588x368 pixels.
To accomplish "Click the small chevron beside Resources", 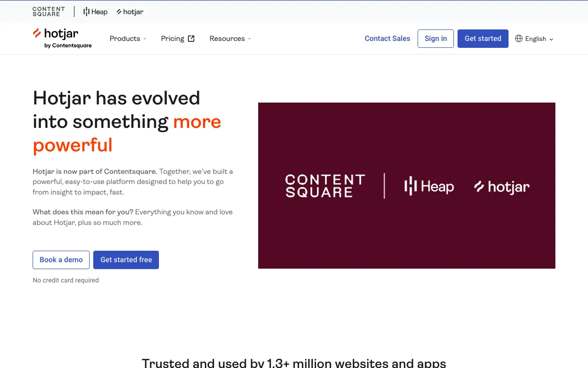I will [x=249, y=39].
